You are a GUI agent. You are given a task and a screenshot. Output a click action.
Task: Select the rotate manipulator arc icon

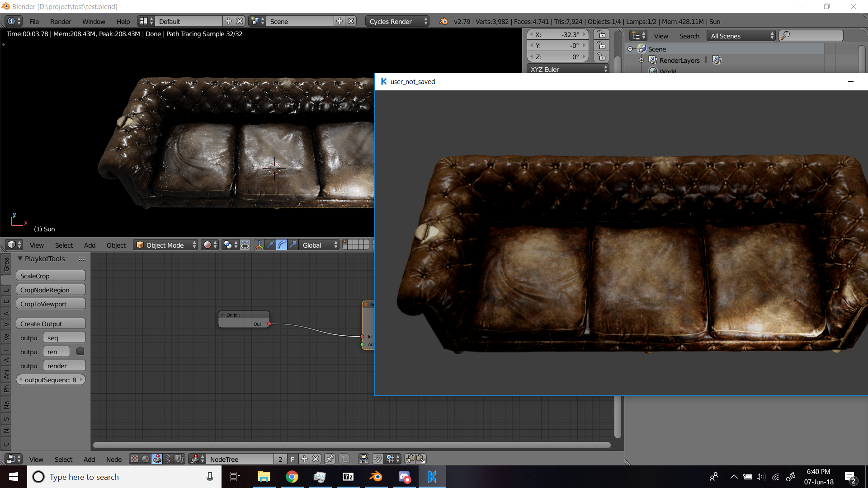tap(282, 245)
